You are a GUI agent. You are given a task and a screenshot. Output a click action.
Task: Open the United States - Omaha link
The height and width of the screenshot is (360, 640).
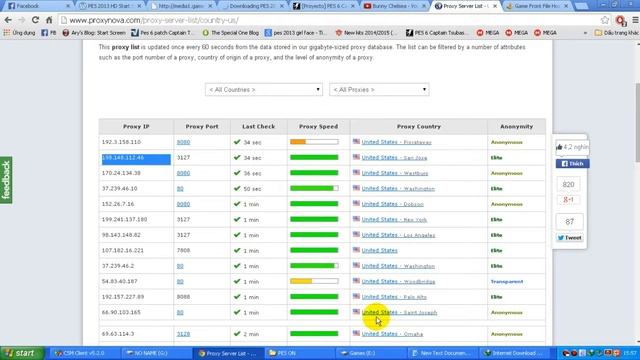tap(392, 334)
